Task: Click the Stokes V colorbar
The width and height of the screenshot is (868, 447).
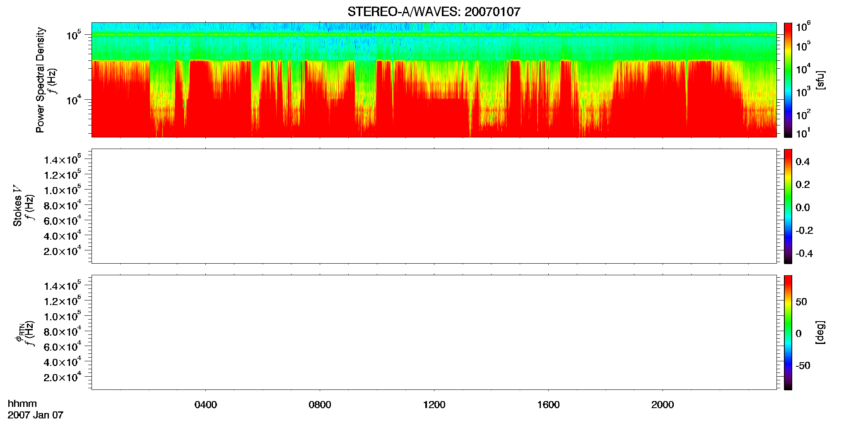Action: 788,206
